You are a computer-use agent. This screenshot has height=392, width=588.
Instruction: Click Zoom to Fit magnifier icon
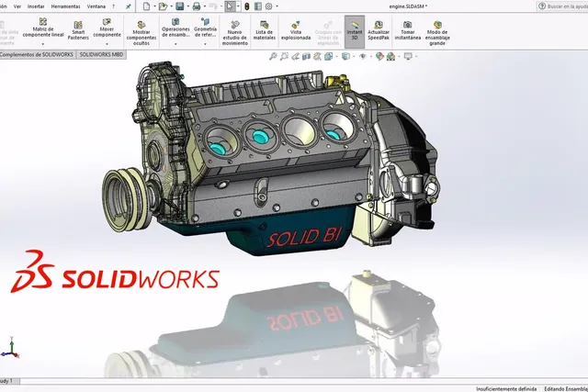(273, 56)
